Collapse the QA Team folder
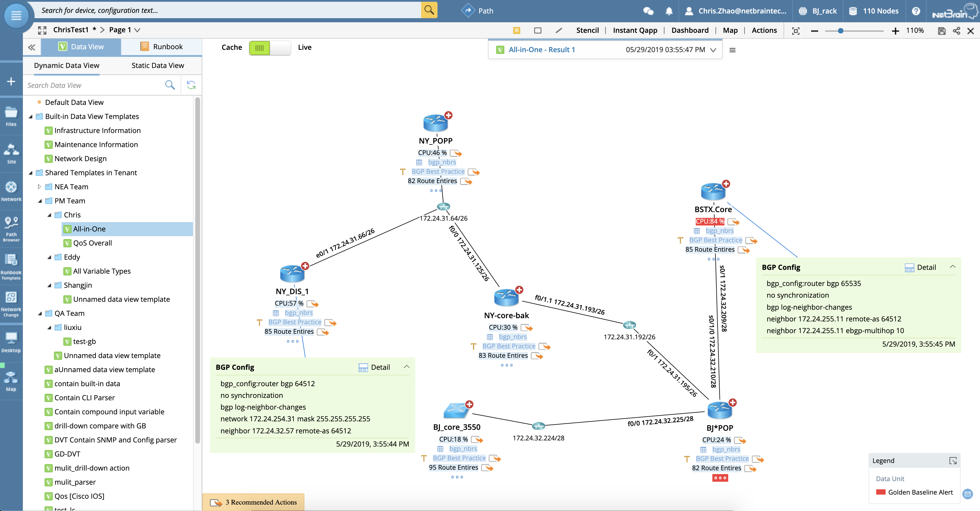Image resolution: width=980 pixels, height=511 pixels. (x=40, y=313)
